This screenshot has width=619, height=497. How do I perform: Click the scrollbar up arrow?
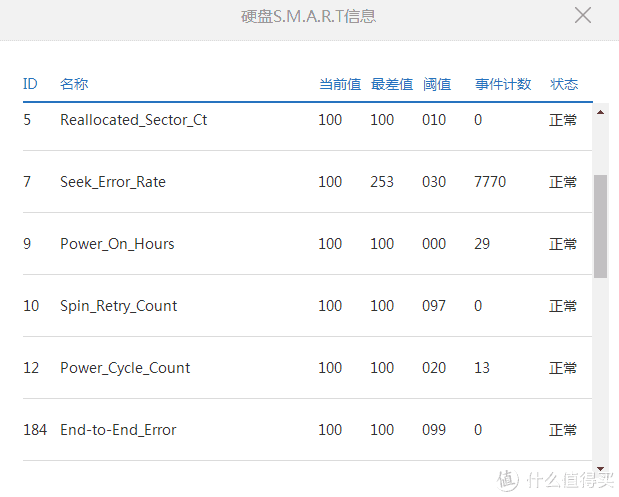(600, 113)
